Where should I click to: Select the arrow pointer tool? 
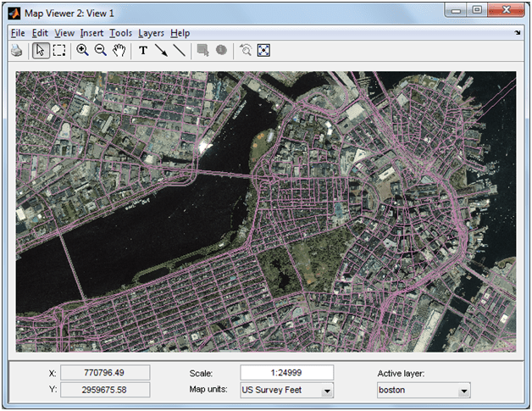[41, 51]
